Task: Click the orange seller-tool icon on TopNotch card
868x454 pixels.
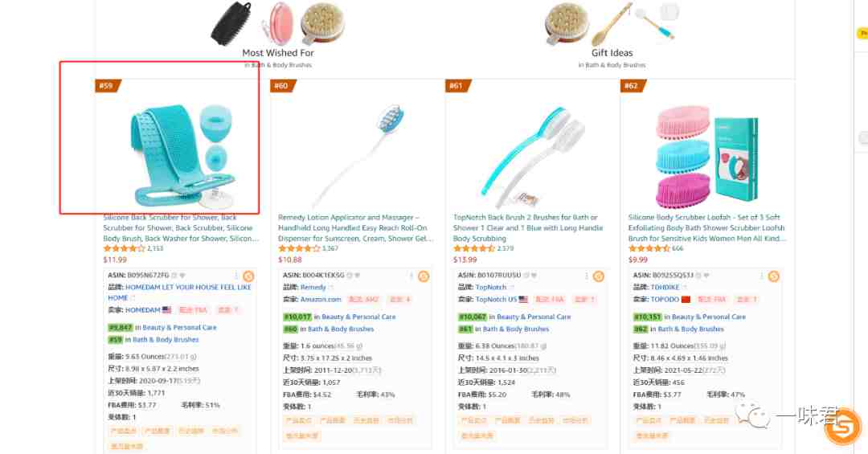Action: (x=599, y=276)
